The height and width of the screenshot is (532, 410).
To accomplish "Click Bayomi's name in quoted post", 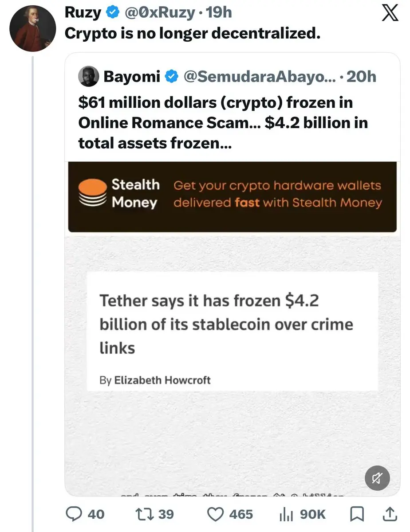I will click(132, 77).
